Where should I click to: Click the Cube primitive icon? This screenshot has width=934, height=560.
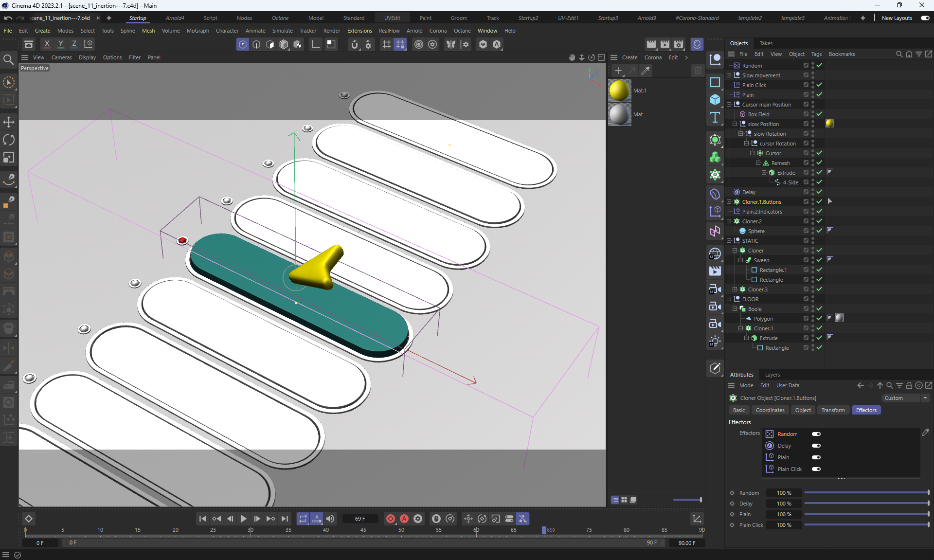pos(715,100)
